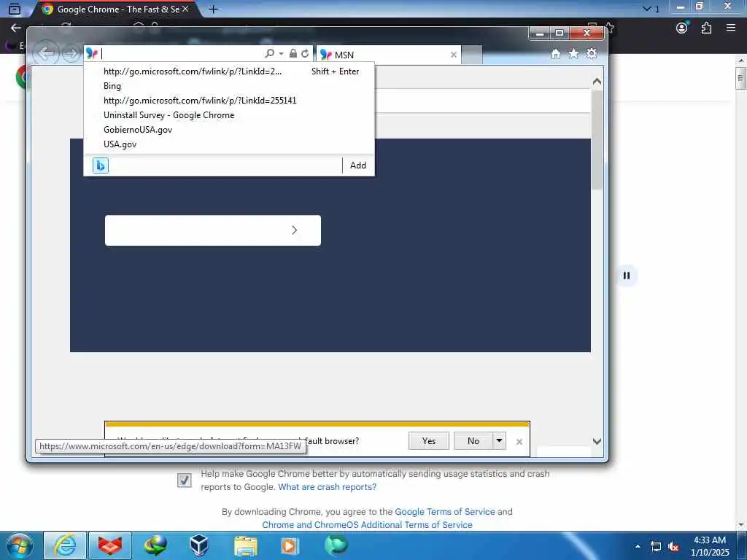Open Google Terms of Service link
This screenshot has width=747, height=560.
pyautogui.click(x=445, y=512)
